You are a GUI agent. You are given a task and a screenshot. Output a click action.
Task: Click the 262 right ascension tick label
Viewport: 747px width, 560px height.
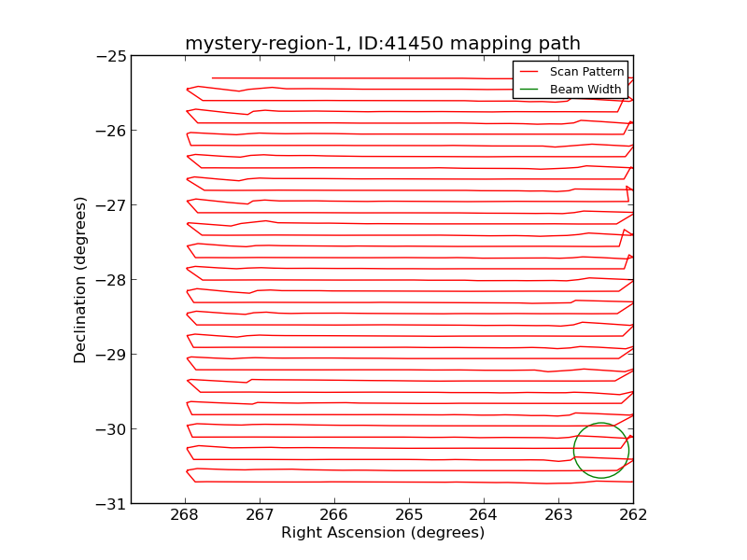pos(633,515)
